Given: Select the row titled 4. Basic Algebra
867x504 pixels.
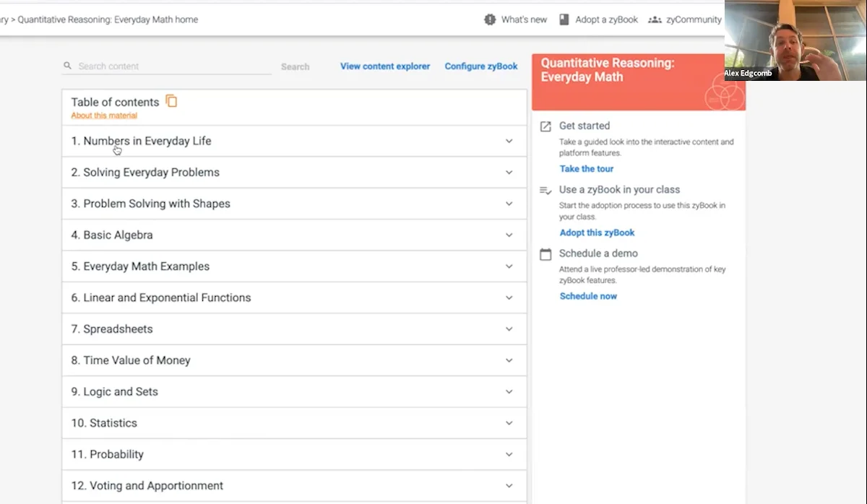Looking at the screenshot, I should pyautogui.click(x=295, y=235).
